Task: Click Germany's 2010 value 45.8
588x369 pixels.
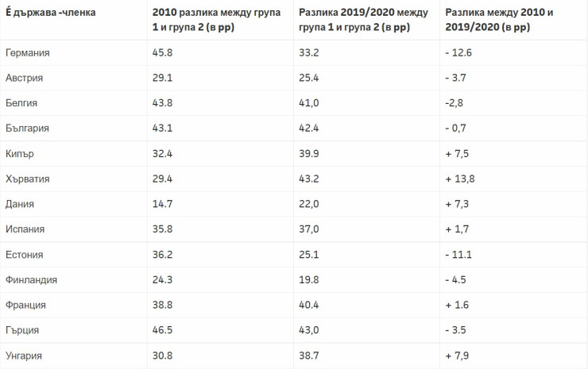Action: pos(161,52)
